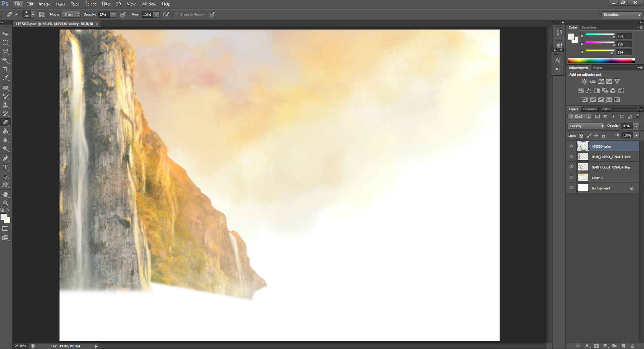This screenshot has width=644, height=349.
Task: Select the Path Selection tool
Action: pos(6,176)
